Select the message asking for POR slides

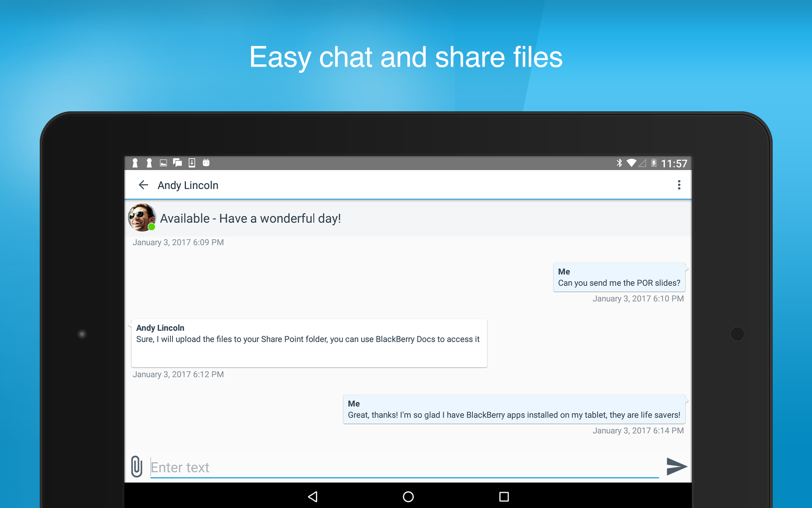(619, 277)
